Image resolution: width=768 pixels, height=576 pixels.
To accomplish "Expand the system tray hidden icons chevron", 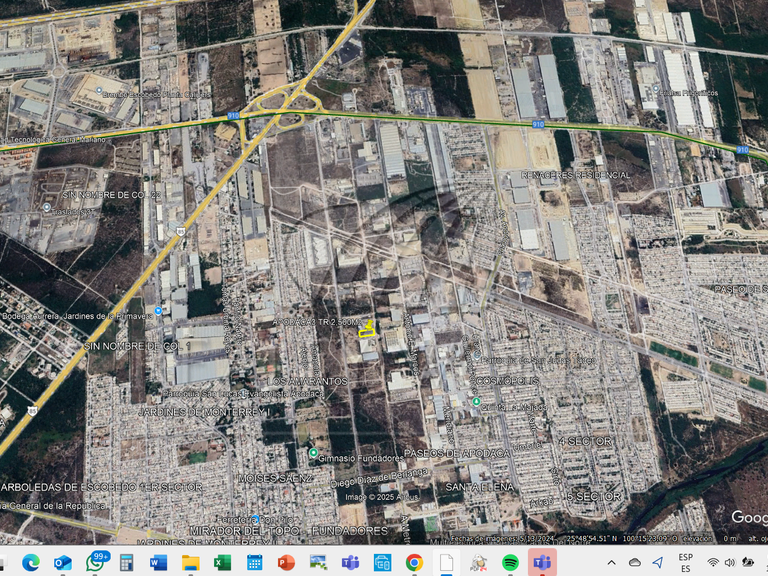I will coord(611,562).
